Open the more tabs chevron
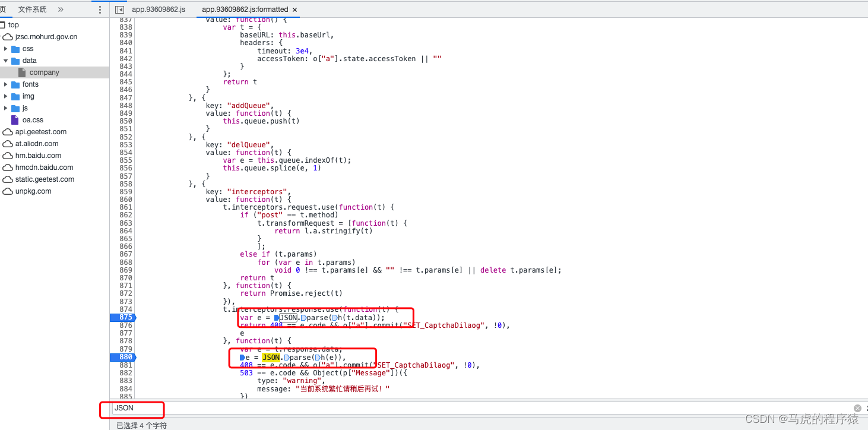The height and width of the screenshot is (430, 868). click(x=61, y=10)
